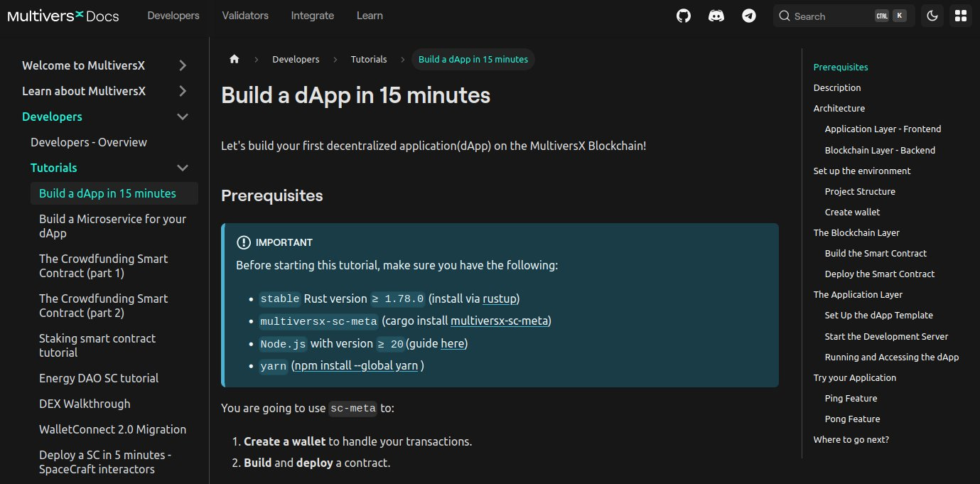The height and width of the screenshot is (484, 980).
Task: Toggle dark/light mode moon icon
Action: pos(933,16)
